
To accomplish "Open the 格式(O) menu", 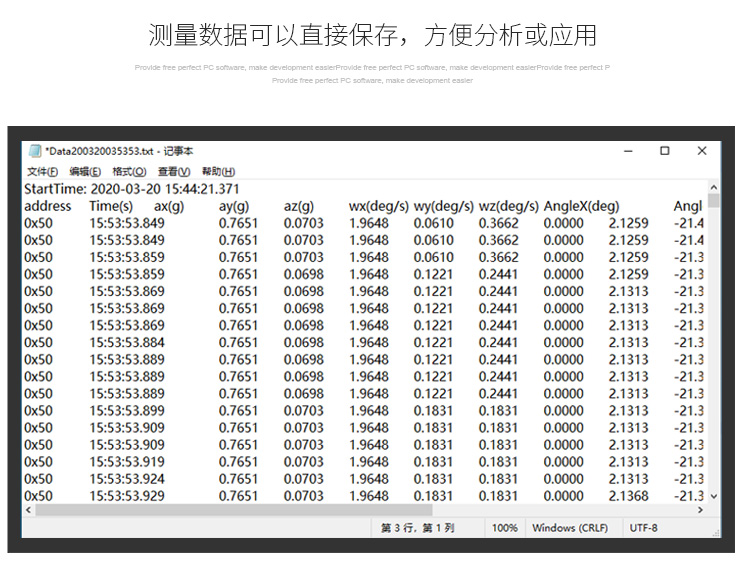I will coord(129,172).
